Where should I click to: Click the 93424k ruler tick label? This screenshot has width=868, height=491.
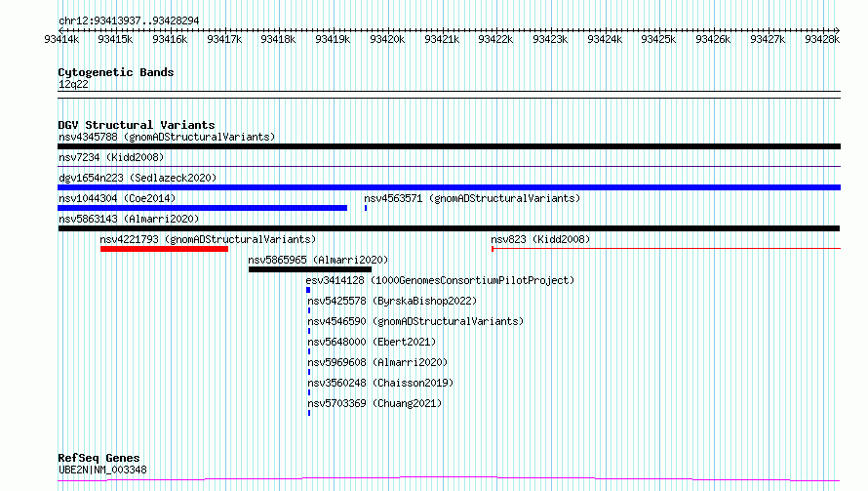coord(605,40)
